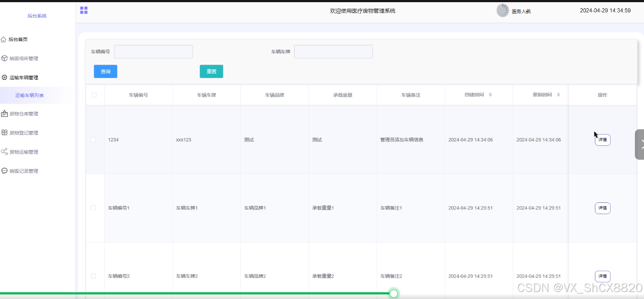Click the cube icon beside 销毁场所管理
Image resolution: width=644 pixels, height=299 pixels.
[x=4, y=58]
